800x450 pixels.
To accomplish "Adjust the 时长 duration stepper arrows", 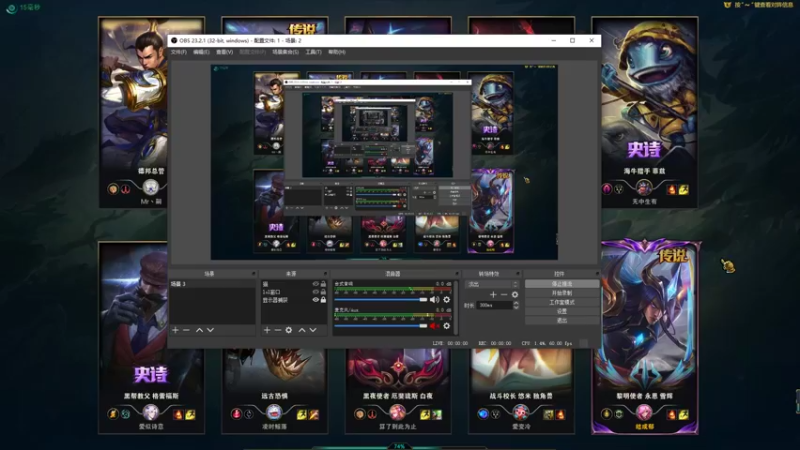I will [516, 305].
